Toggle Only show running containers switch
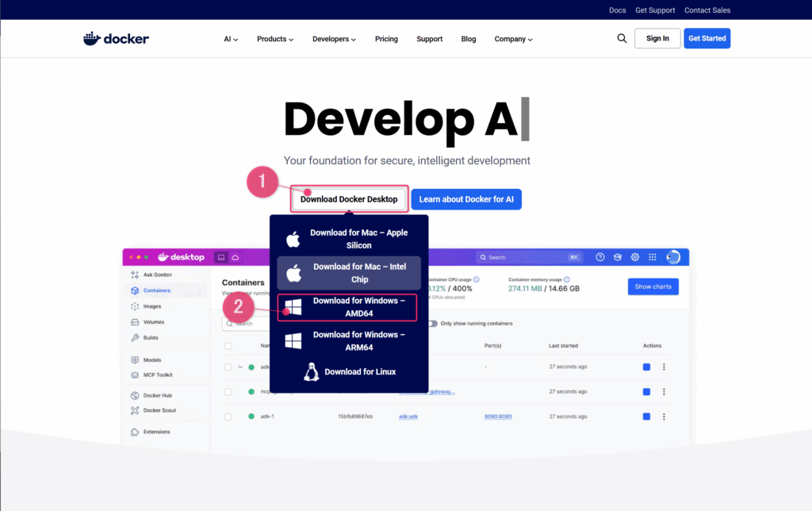The image size is (812, 511). click(432, 324)
